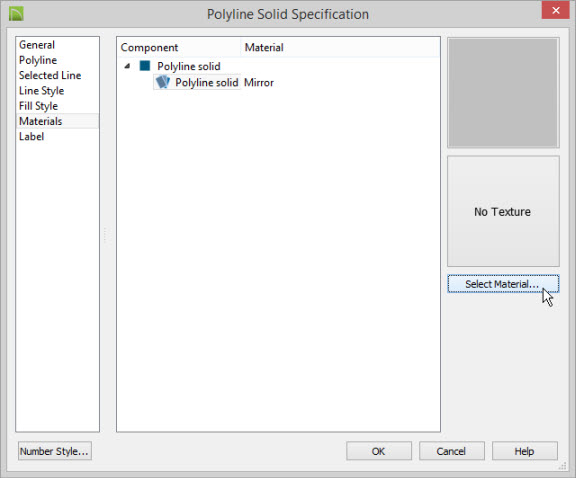Image resolution: width=576 pixels, height=478 pixels.
Task: Confirm with the OK button
Action: click(x=378, y=451)
